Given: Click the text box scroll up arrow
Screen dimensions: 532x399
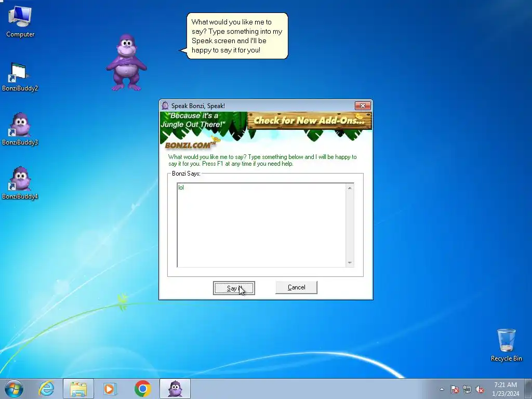Looking at the screenshot, I should [350, 188].
